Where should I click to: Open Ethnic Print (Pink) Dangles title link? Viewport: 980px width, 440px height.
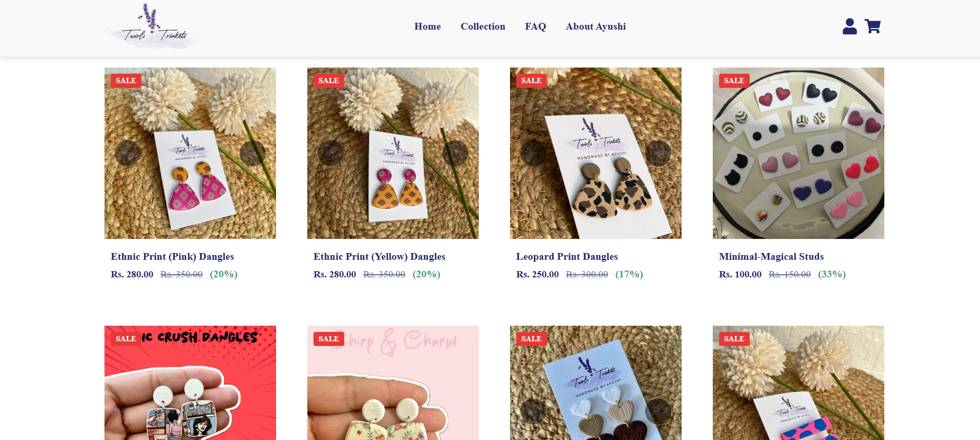pyautogui.click(x=172, y=257)
